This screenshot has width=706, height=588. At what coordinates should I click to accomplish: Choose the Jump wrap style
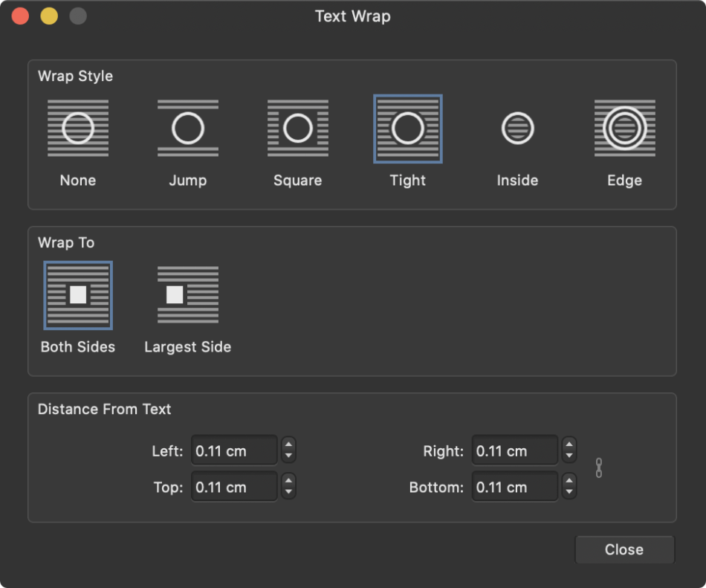[188, 129]
